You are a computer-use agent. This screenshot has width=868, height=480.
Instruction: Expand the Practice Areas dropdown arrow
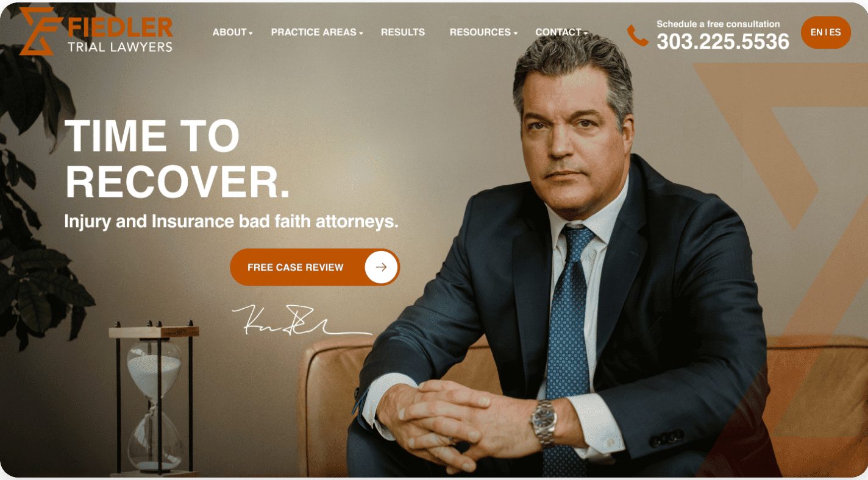(361, 33)
